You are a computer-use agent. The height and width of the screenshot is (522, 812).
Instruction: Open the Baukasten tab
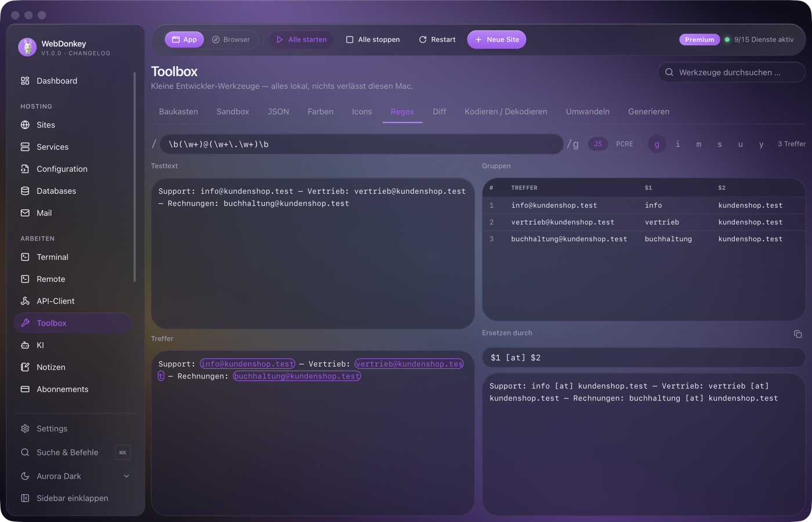(179, 111)
